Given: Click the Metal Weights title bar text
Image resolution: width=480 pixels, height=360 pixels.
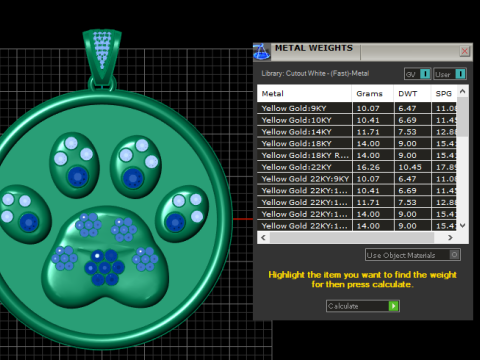Looking at the screenshot, I should pos(314,48).
